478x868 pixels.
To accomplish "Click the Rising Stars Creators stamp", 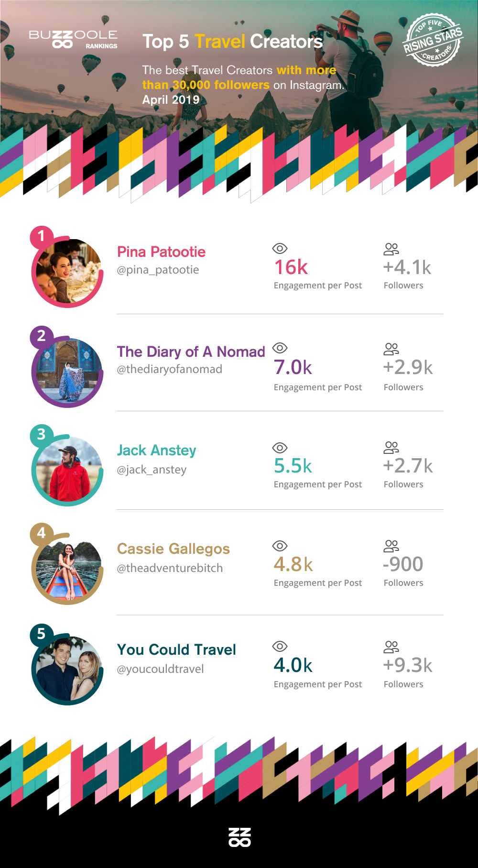I will tap(433, 40).
